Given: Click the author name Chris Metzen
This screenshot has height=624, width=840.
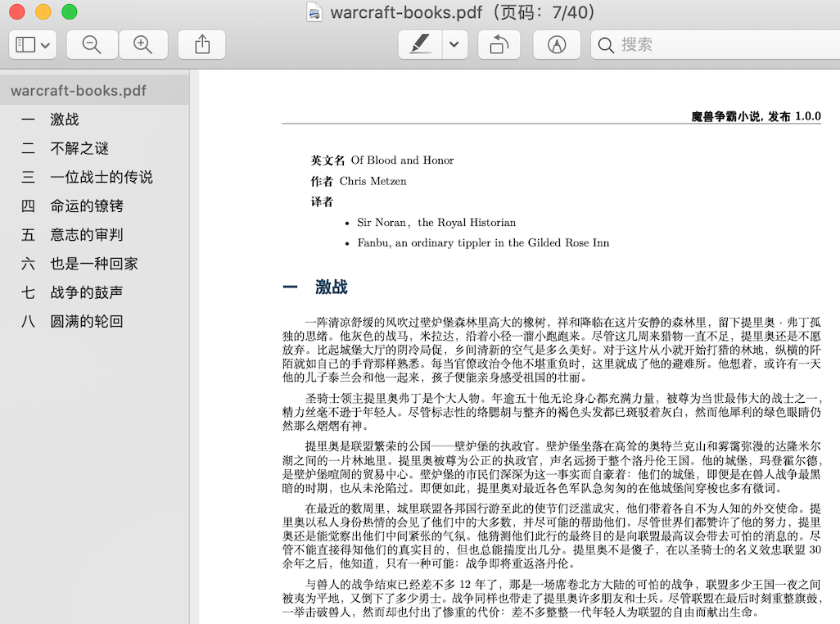Looking at the screenshot, I should (x=373, y=181).
